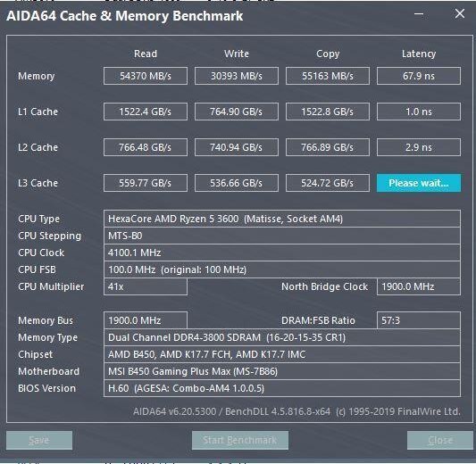Click the DRAM:FSB Ratio value 57:3
The height and width of the screenshot is (464, 476).
pyautogui.click(x=419, y=320)
